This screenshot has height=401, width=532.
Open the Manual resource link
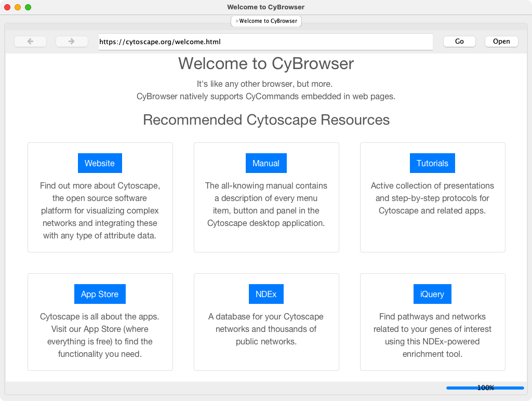click(266, 163)
